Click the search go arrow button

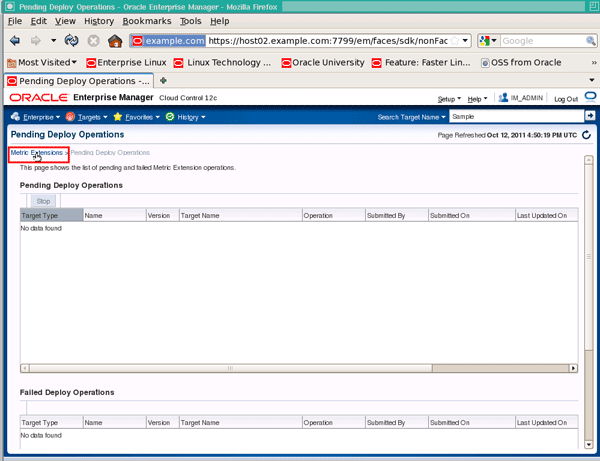coord(590,116)
